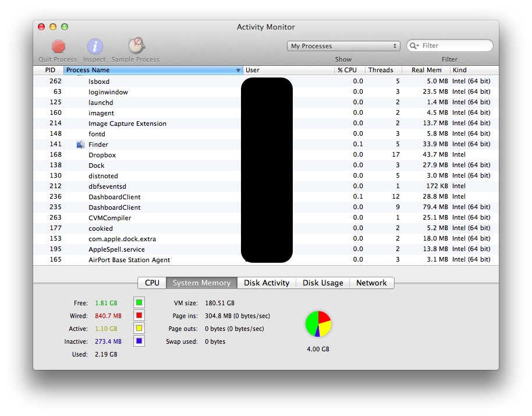This screenshot has width=532, height=416.
Task: Click the red Quit Process stop icon
Action: [x=58, y=46]
